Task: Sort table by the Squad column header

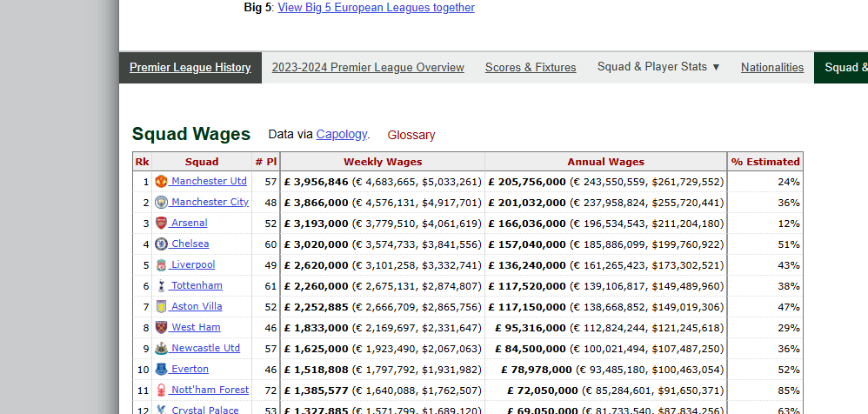Action: (x=202, y=162)
